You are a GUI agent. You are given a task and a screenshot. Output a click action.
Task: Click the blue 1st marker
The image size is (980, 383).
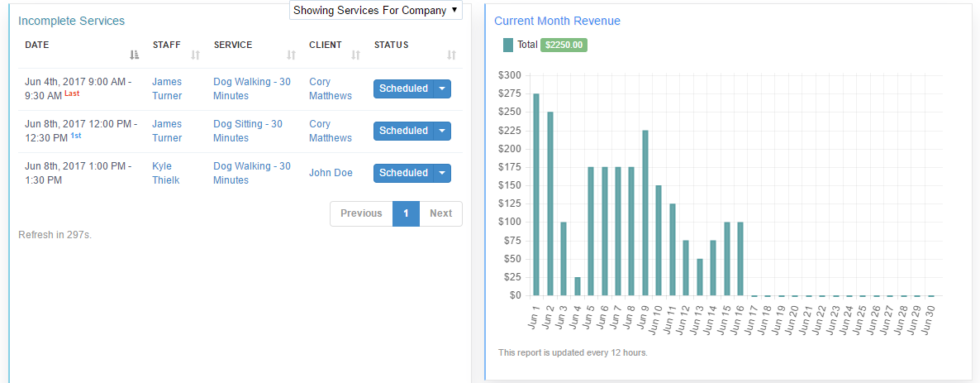(76, 135)
